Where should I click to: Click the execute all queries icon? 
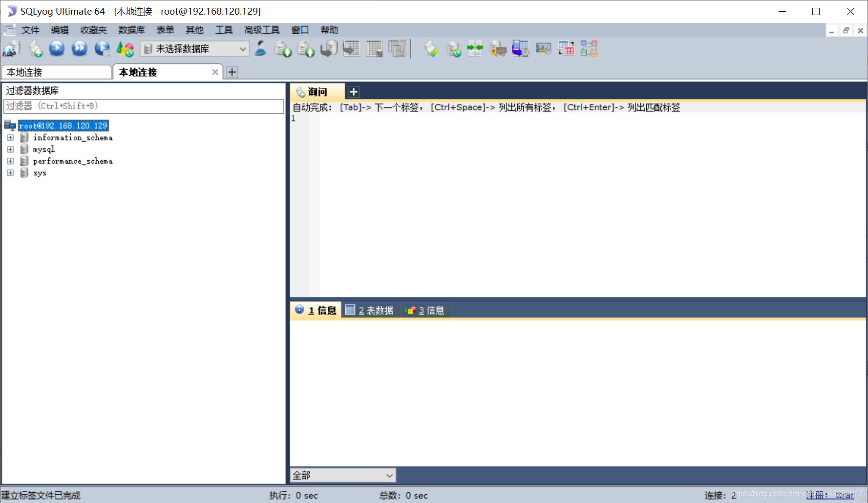coord(80,48)
